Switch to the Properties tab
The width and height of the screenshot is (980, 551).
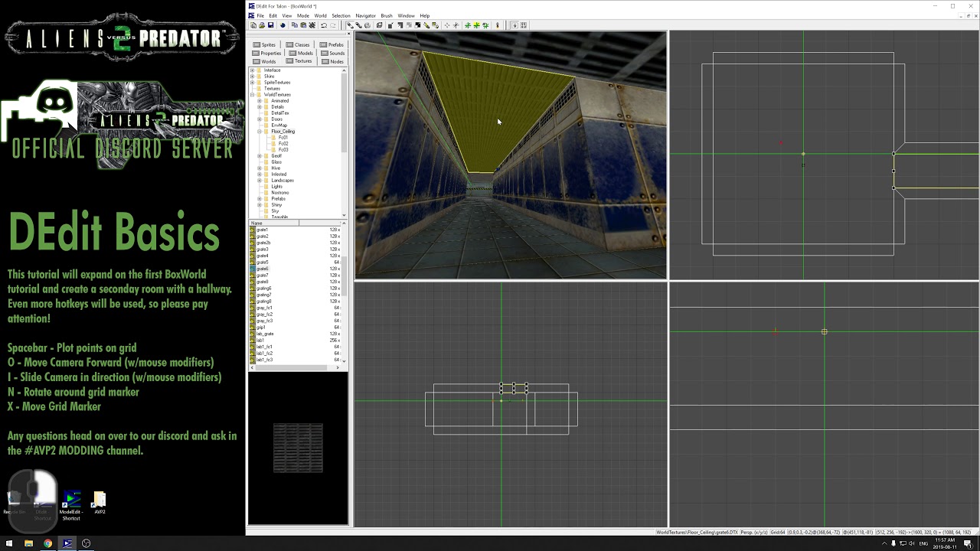(x=266, y=53)
